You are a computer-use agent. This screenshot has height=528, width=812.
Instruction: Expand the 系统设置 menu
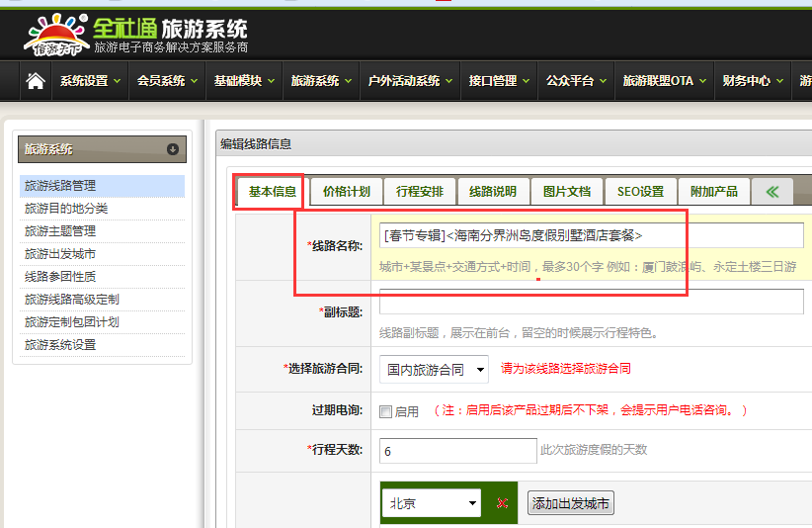(90, 81)
